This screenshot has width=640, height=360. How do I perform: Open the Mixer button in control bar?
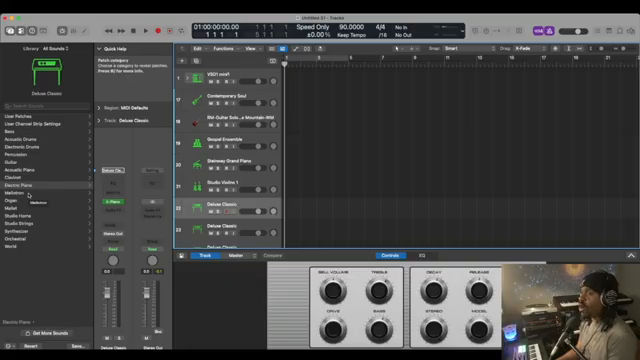click(73, 31)
